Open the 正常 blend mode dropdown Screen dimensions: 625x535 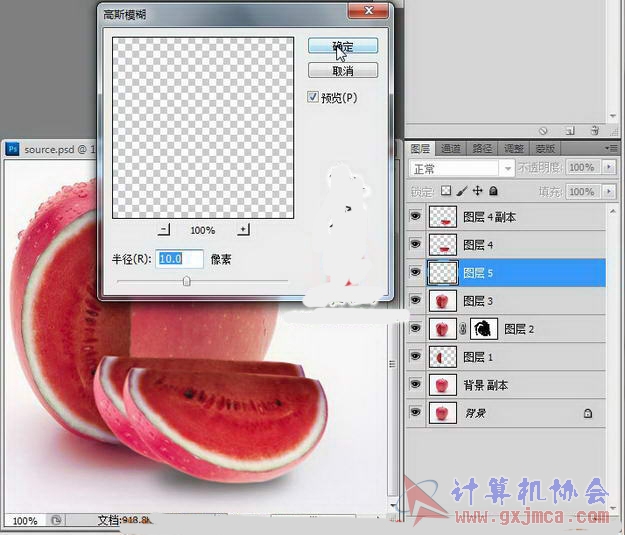pos(461,169)
